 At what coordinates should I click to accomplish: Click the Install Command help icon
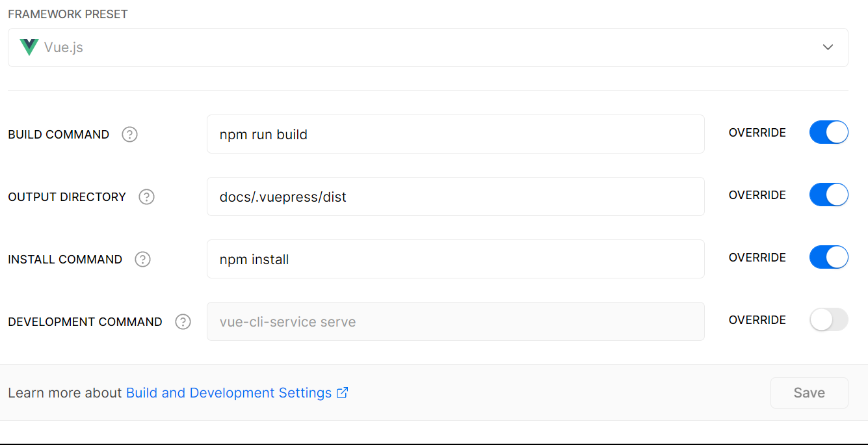pyautogui.click(x=142, y=260)
